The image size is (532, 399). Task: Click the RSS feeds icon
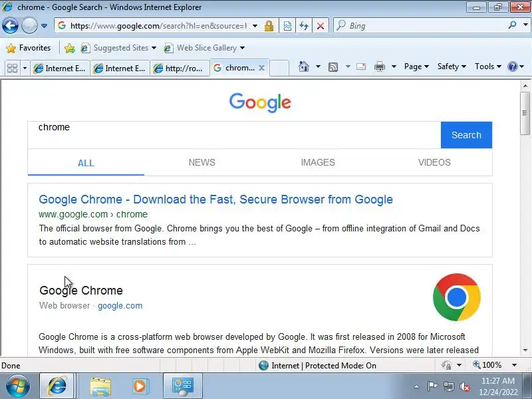(x=333, y=67)
